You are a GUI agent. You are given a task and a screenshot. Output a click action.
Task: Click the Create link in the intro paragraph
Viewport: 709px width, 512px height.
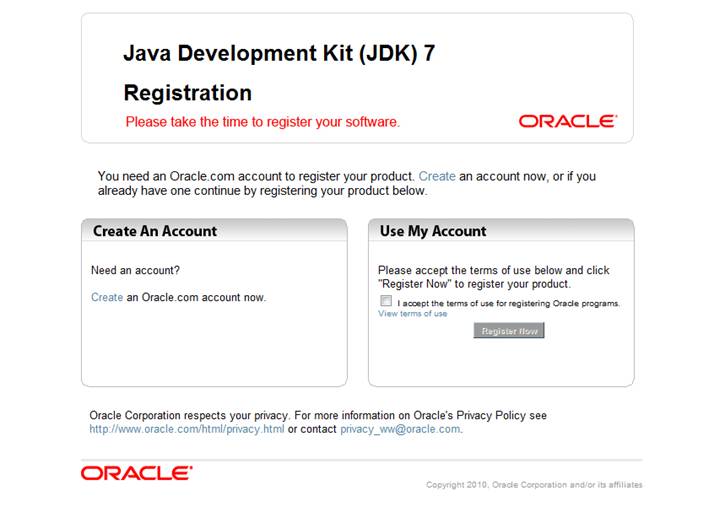(437, 176)
